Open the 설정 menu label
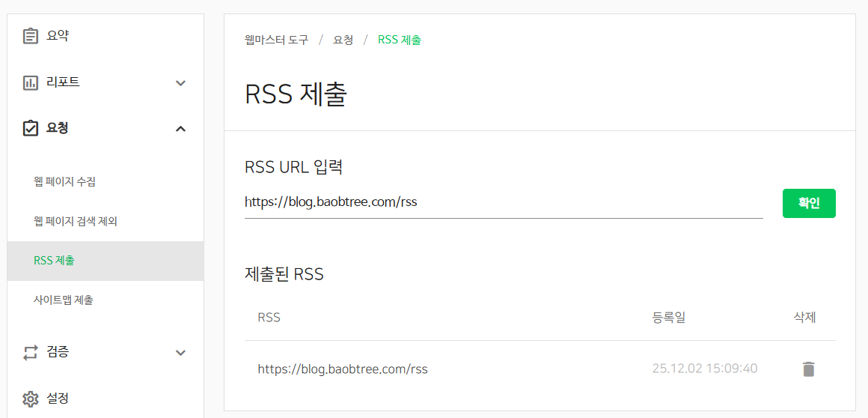 click(x=58, y=398)
